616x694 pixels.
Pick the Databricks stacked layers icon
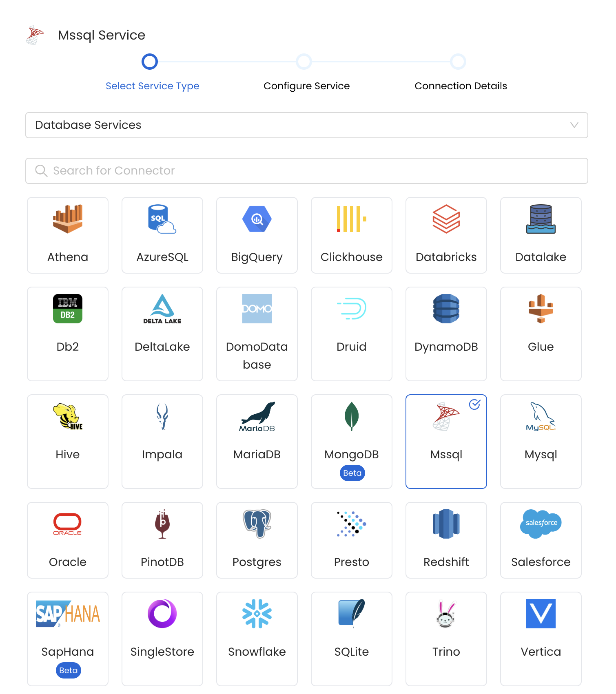(446, 219)
